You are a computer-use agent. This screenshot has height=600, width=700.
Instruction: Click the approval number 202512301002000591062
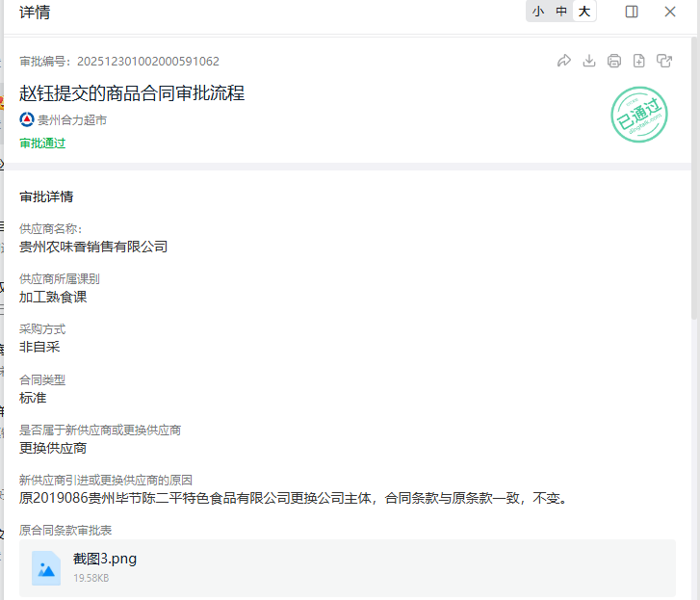coord(147,62)
